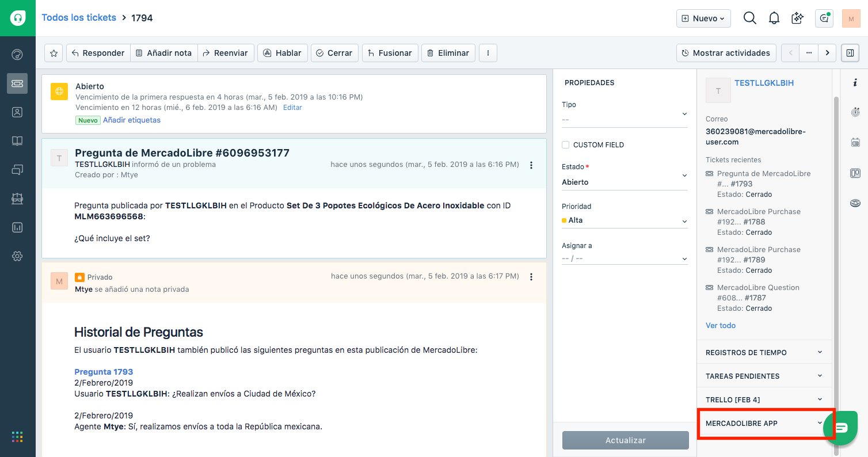The image size is (868, 457).
Task: Open Todos los tickets breadcrumb link
Action: click(79, 18)
